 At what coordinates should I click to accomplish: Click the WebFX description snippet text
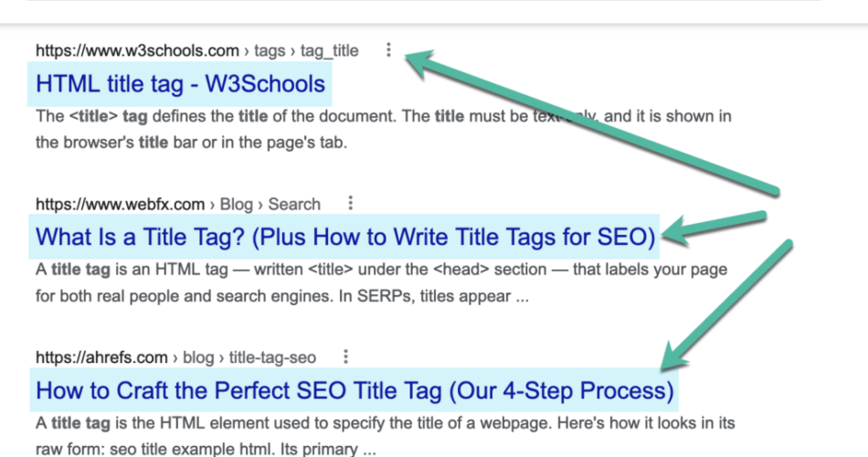[365, 283]
